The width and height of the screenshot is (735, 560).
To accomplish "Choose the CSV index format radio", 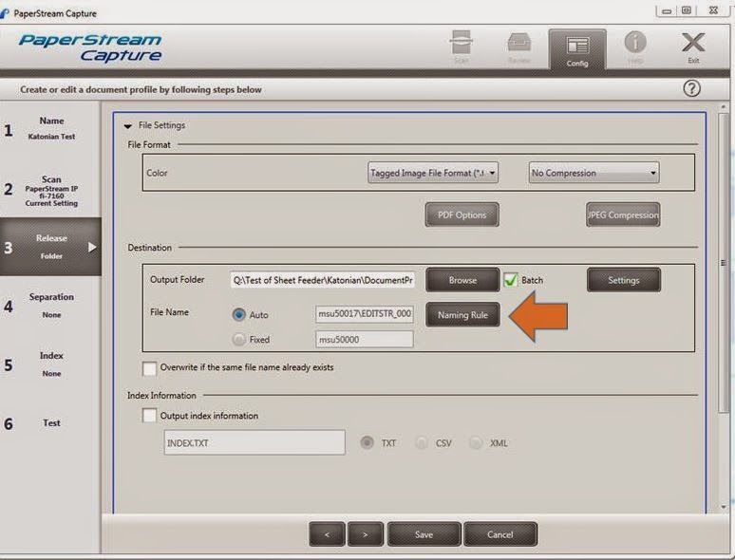I will click(x=422, y=443).
